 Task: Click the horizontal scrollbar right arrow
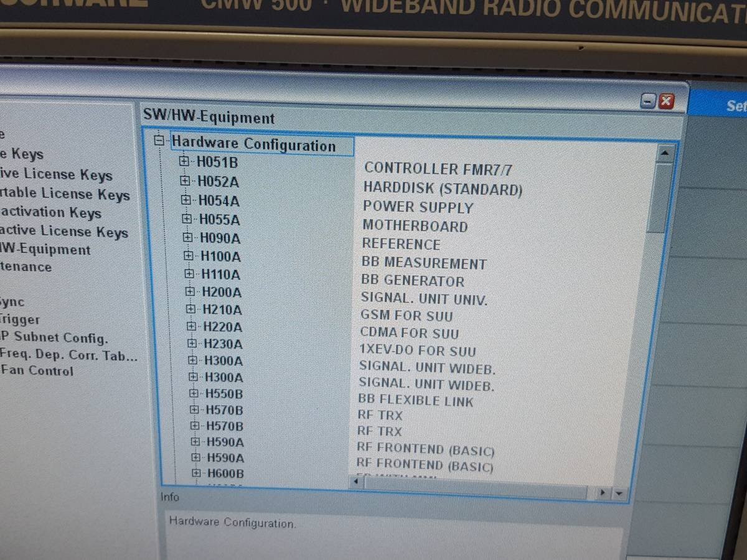[603, 493]
